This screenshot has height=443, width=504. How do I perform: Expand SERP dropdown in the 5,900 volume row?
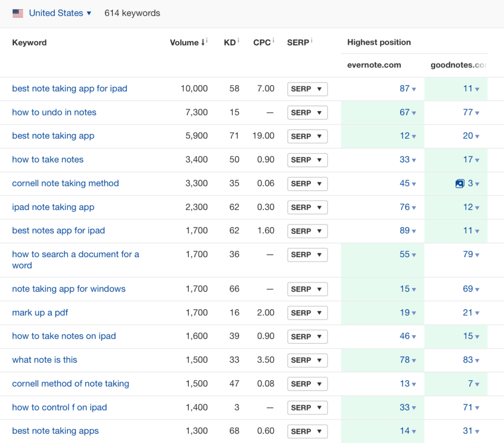[307, 136]
